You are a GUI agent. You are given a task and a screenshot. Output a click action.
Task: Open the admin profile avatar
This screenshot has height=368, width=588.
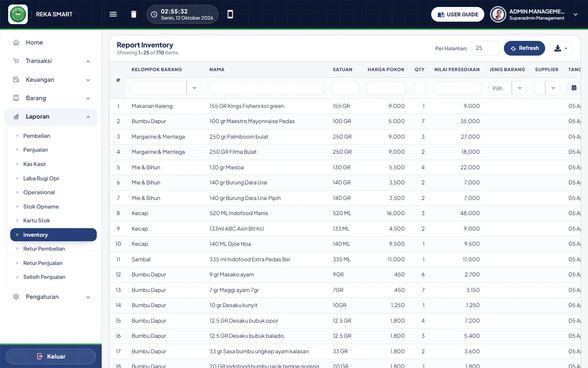click(x=498, y=14)
